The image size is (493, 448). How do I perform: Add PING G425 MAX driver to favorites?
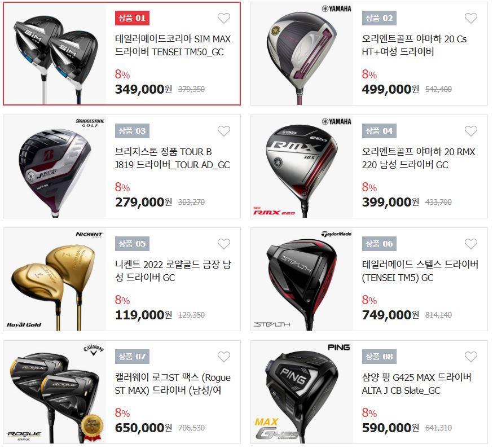[x=470, y=357]
